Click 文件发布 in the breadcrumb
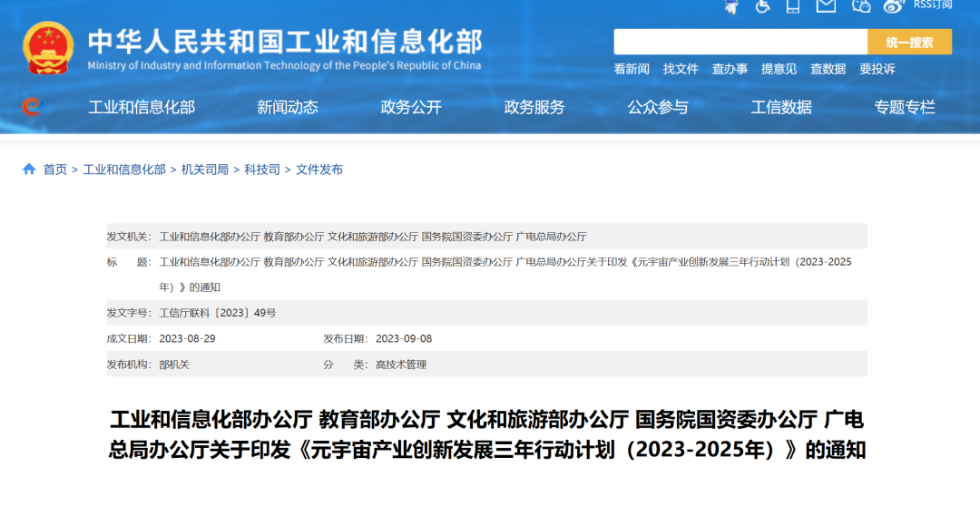This screenshot has width=980, height=506. [319, 170]
